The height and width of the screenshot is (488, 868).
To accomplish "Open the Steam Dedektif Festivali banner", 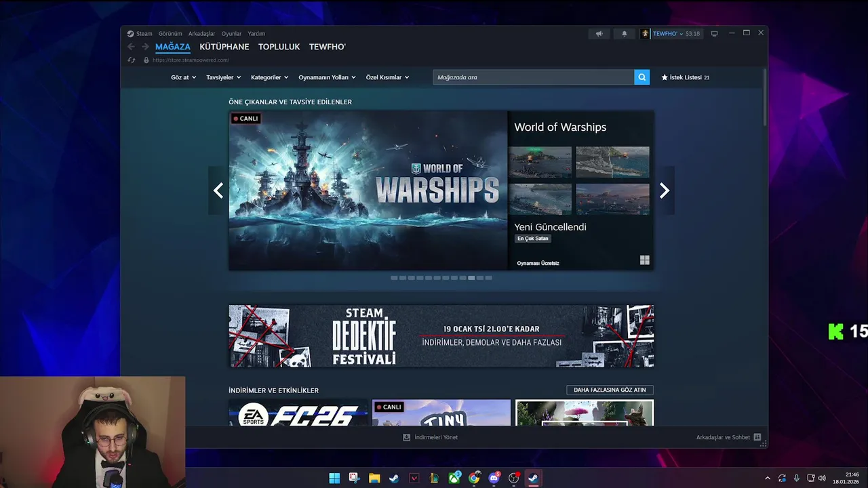I will pos(441,336).
